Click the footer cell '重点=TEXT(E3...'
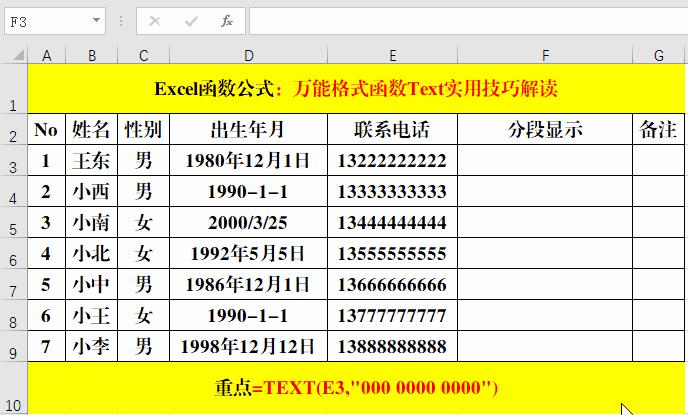This screenshot has width=688, height=415. coord(356,388)
